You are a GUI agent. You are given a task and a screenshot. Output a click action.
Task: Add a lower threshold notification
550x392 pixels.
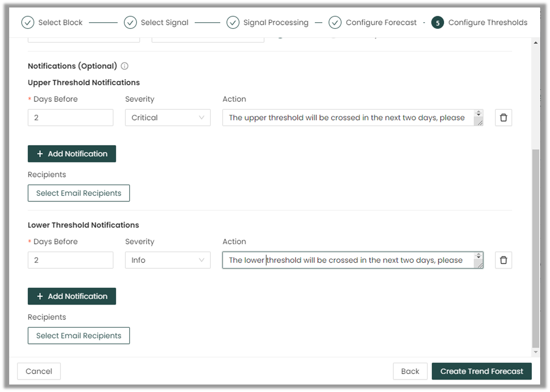pos(72,296)
